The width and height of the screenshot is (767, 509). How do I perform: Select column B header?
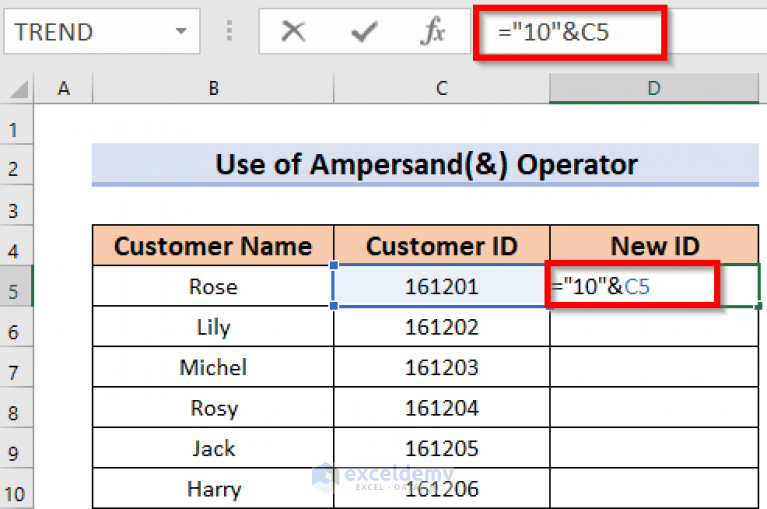213,89
